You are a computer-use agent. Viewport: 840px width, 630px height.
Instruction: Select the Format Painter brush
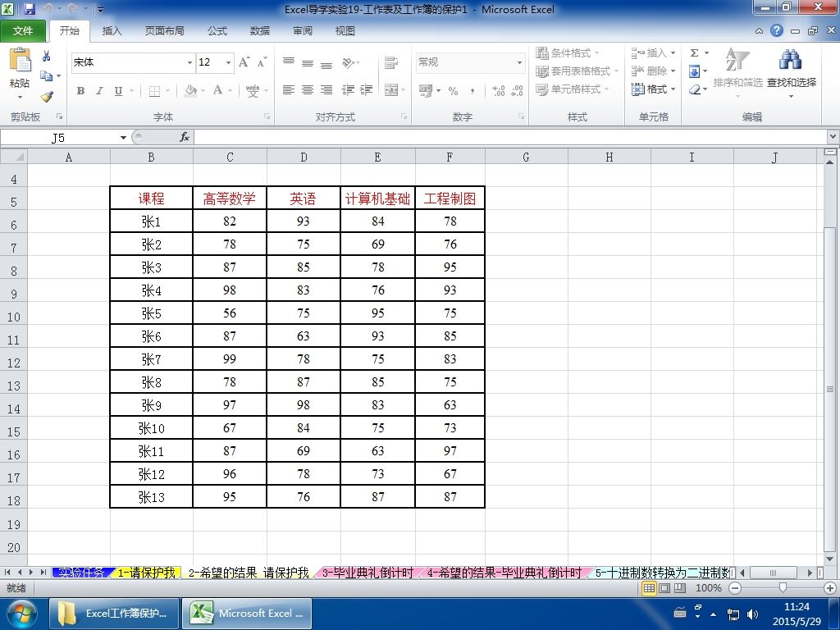(x=47, y=97)
